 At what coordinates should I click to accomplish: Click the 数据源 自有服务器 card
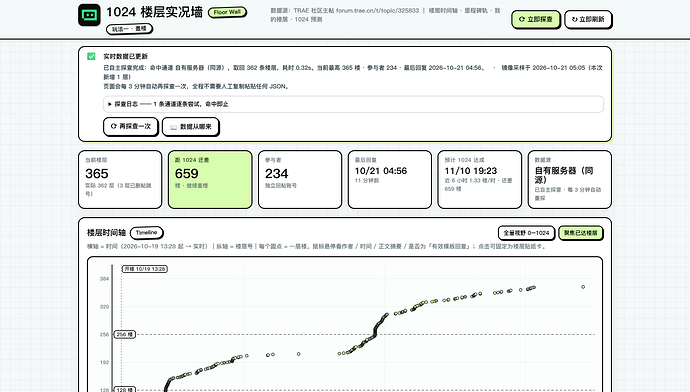[569, 179]
